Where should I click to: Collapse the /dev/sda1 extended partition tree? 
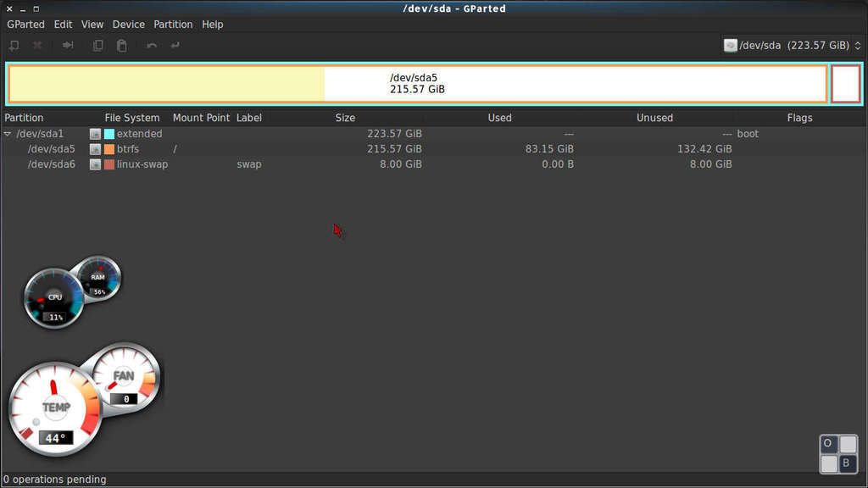(8, 134)
